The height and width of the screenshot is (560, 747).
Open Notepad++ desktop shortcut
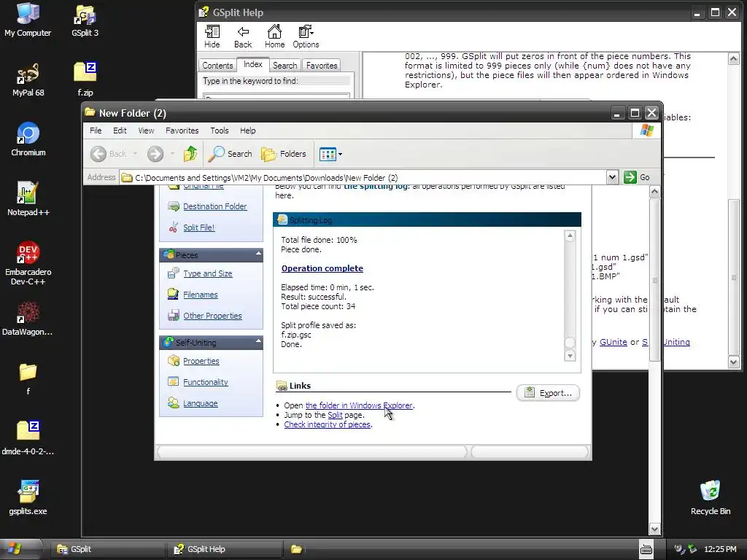(28, 199)
